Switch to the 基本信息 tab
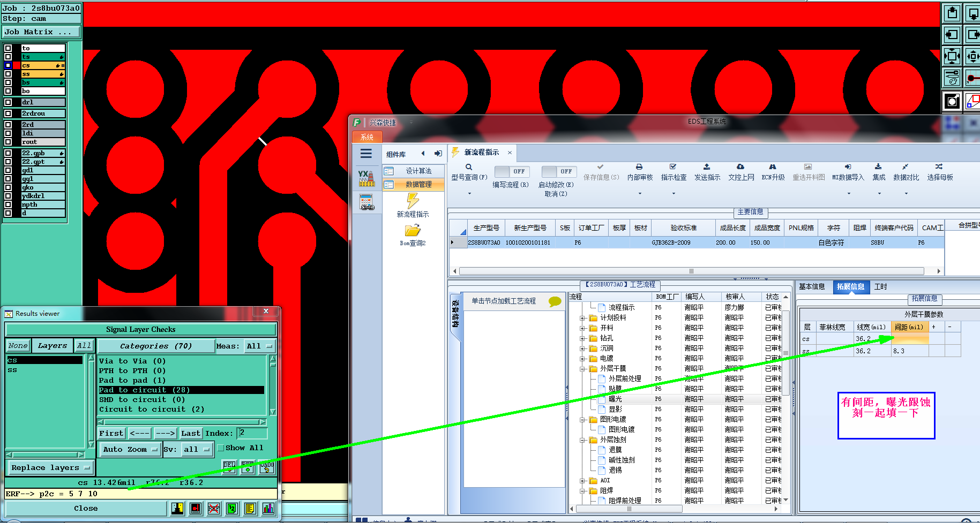The width and height of the screenshot is (980, 523). point(812,287)
